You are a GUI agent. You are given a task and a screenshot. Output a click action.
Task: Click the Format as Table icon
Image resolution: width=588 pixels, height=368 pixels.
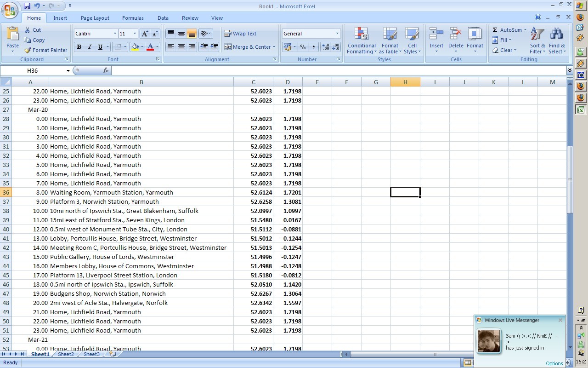point(390,40)
